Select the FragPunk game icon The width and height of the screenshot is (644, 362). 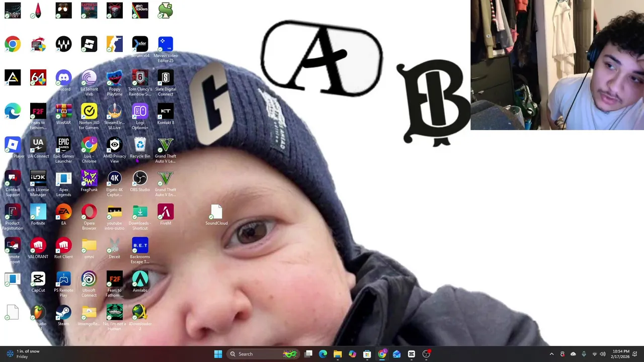point(89,182)
